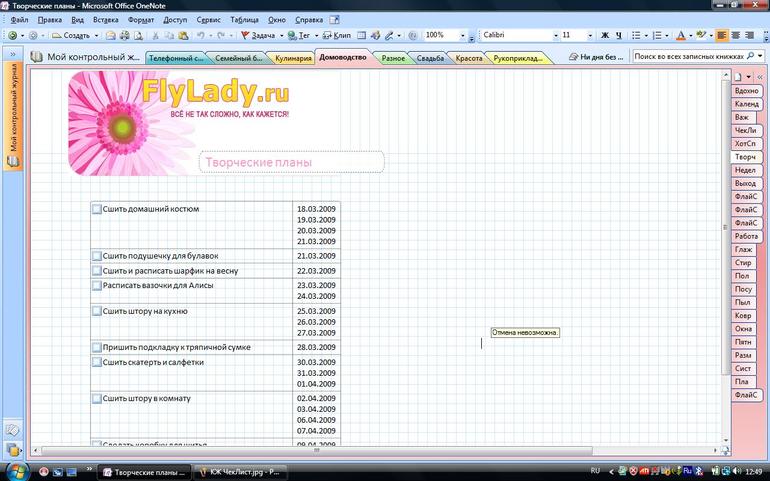Image resolution: width=770 pixels, height=481 pixels.
Task: Click the font color A swatch
Action: tap(680, 35)
